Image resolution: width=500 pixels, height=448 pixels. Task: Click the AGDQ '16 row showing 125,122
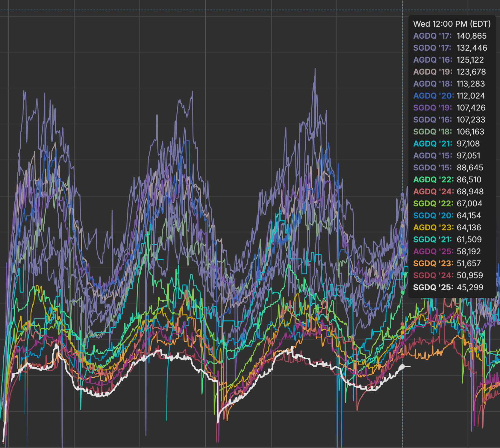(x=449, y=60)
